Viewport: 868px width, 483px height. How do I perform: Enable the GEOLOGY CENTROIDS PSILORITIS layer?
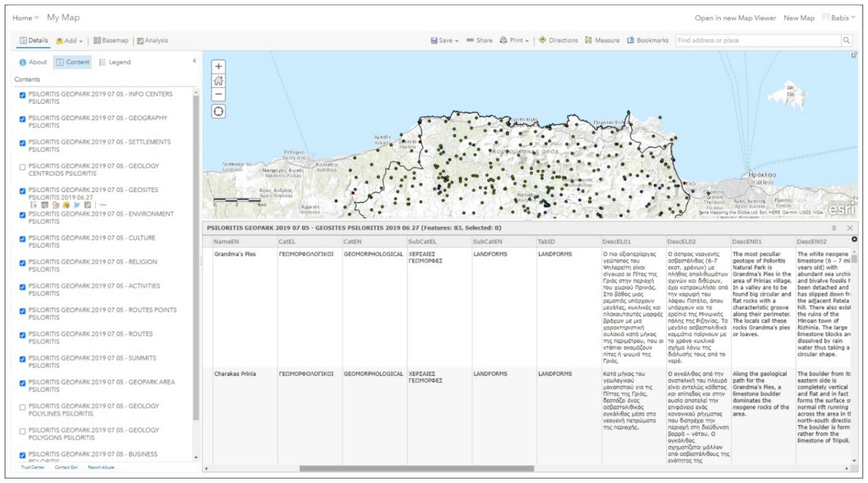coord(23,167)
